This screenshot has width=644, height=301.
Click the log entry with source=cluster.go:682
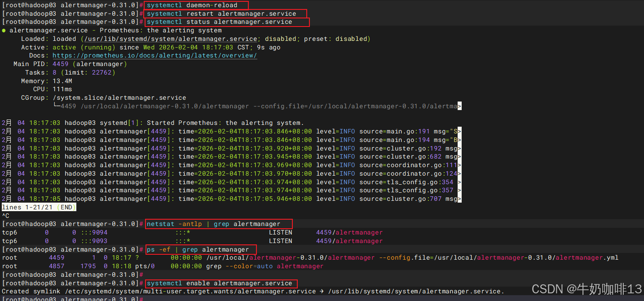click(x=231, y=156)
